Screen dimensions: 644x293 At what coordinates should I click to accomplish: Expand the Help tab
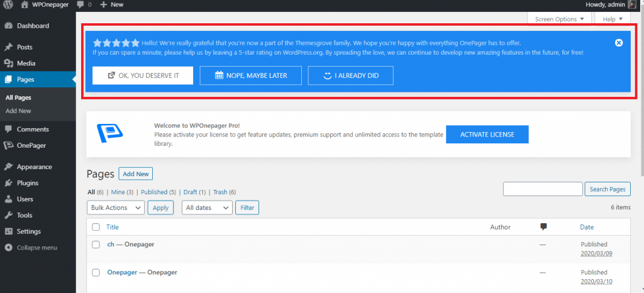(613, 19)
